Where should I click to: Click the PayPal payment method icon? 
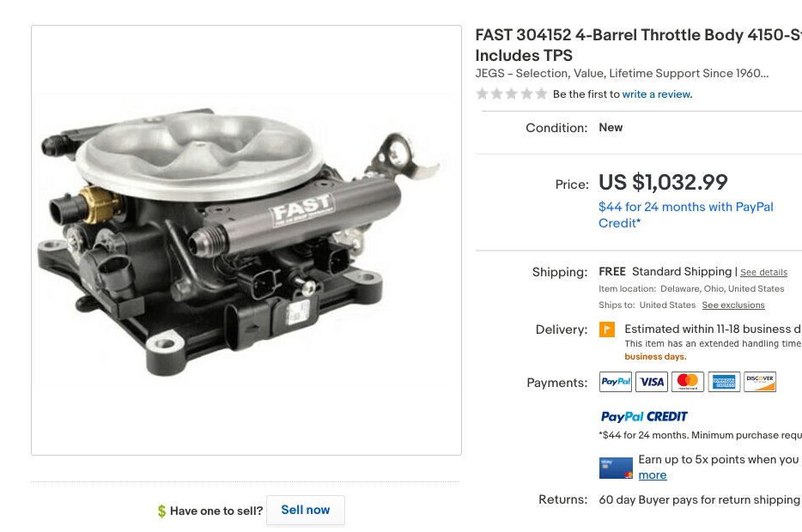click(616, 382)
